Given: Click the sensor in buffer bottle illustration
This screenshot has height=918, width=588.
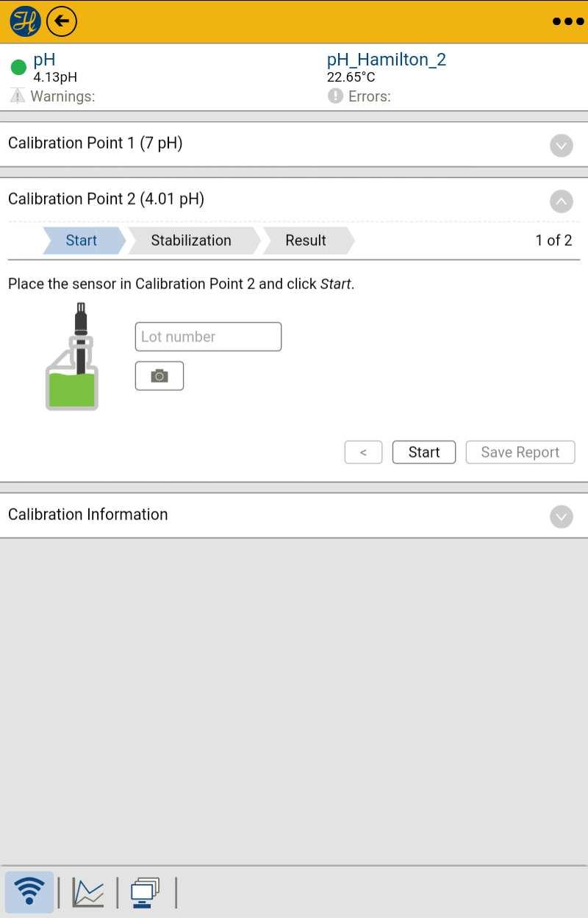Looking at the screenshot, I should click(x=73, y=356).
